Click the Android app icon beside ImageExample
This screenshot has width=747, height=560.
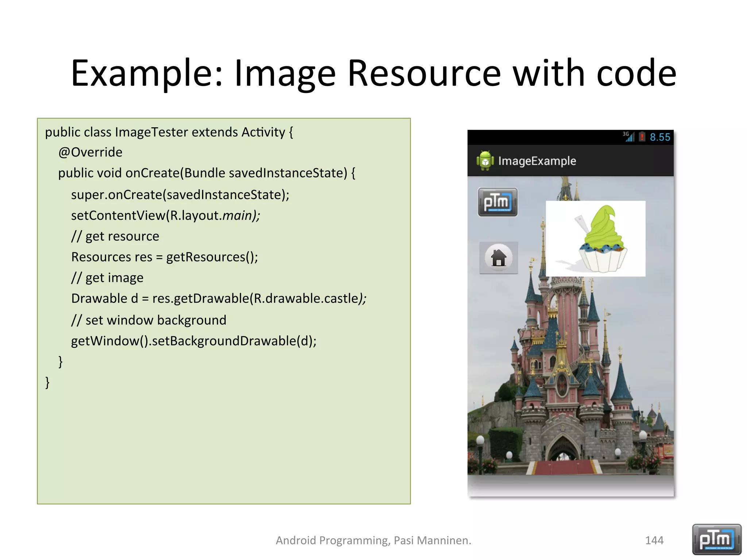tap(485, 160)
